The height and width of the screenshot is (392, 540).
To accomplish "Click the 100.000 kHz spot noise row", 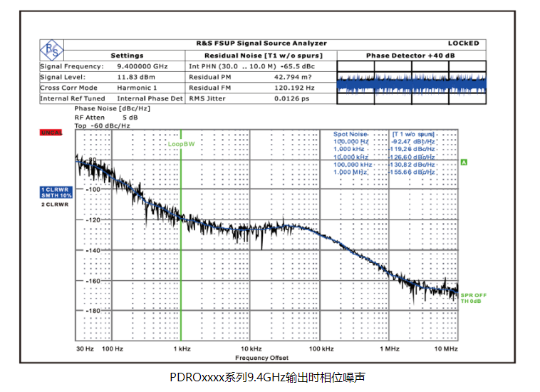I will tap(384, 165).
